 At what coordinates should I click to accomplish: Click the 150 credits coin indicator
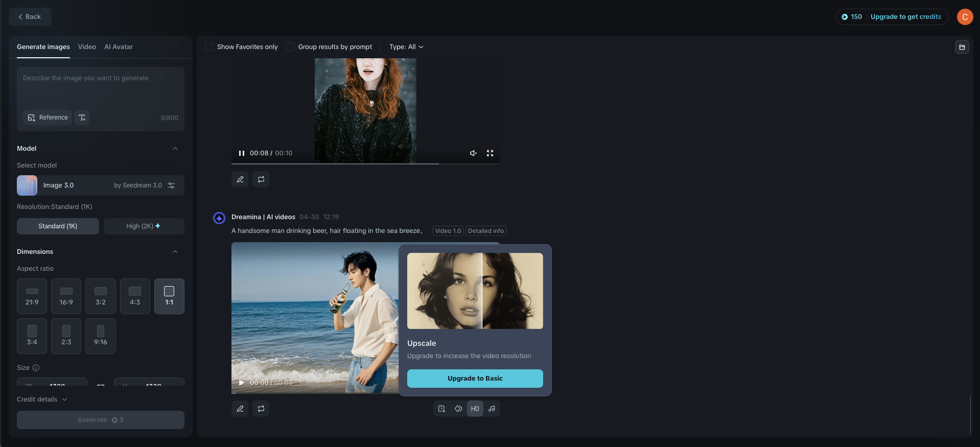click(852, 17)
